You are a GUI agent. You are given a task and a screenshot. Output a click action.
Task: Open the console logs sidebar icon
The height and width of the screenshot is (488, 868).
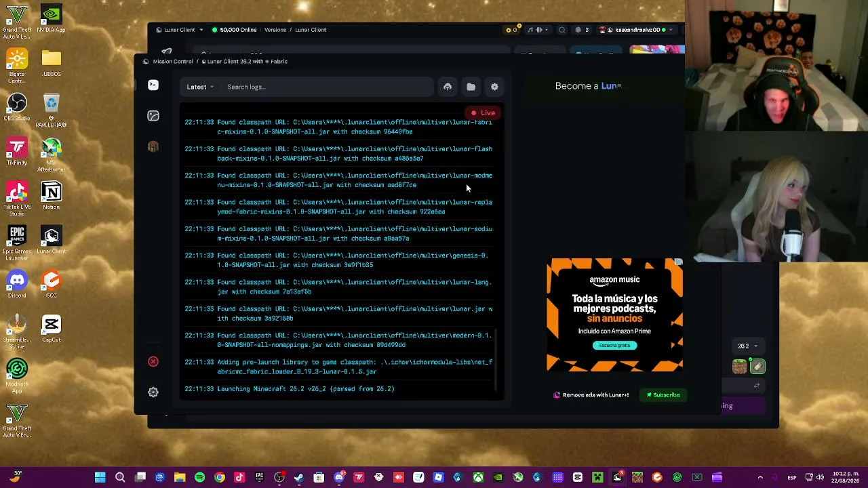(153, 85)
